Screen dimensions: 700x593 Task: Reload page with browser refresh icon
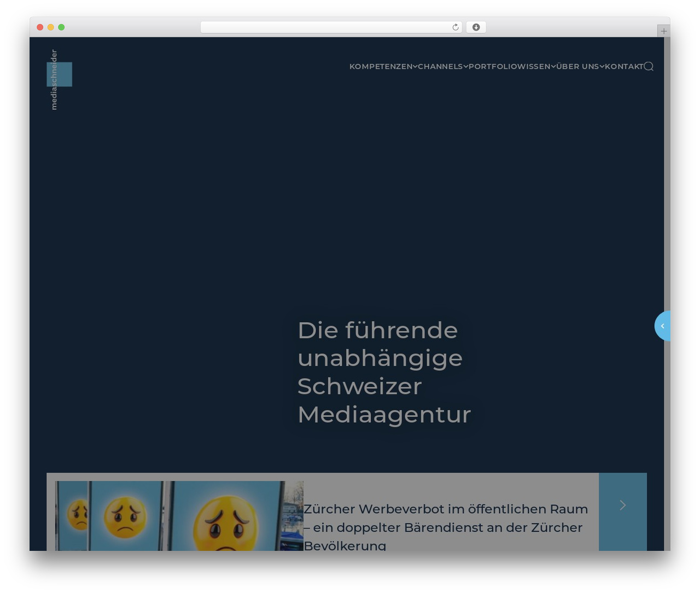click(455, 27)
